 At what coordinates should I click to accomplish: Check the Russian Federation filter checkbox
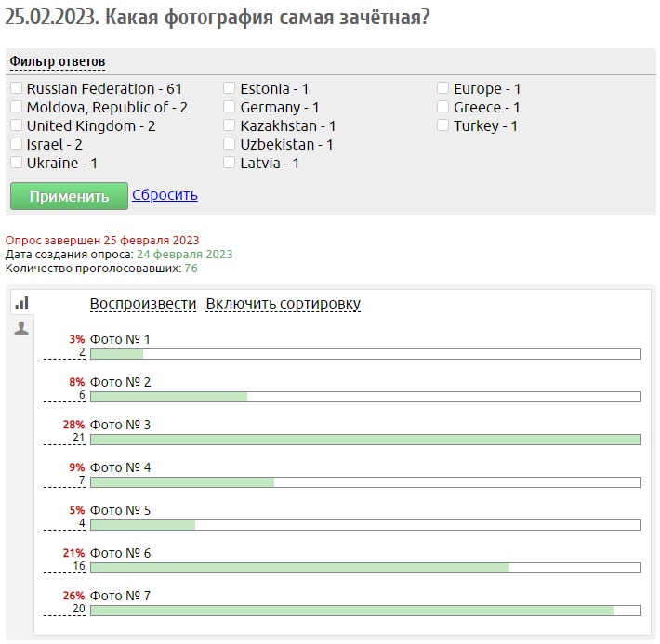click(x=17, y=88)
